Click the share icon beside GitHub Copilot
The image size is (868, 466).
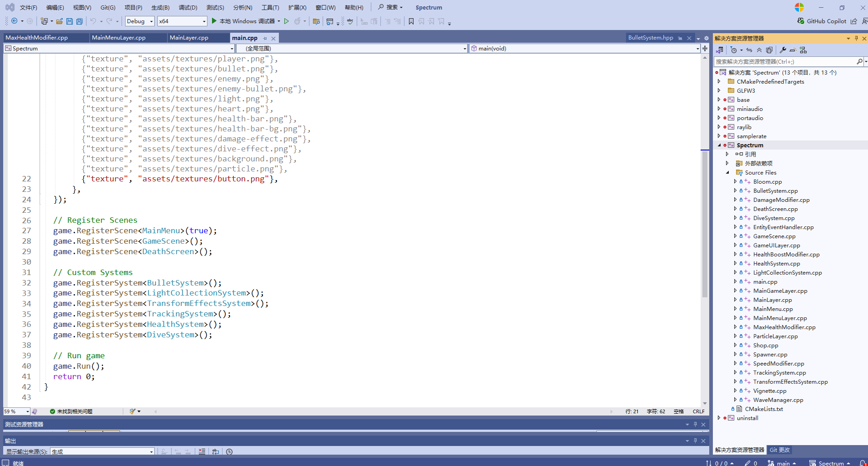click(854, 21)
